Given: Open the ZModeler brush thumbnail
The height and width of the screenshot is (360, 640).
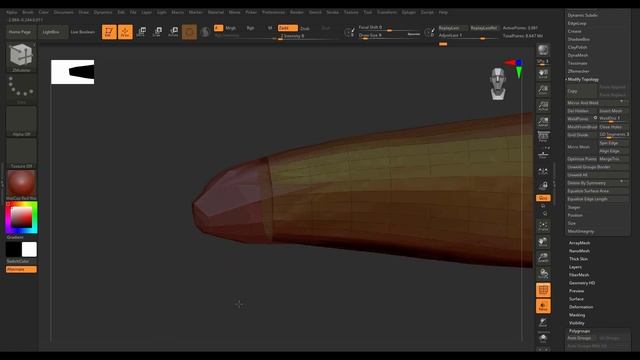Looking at the screenshot, I should pyautogui.click(x=21, y=57).
